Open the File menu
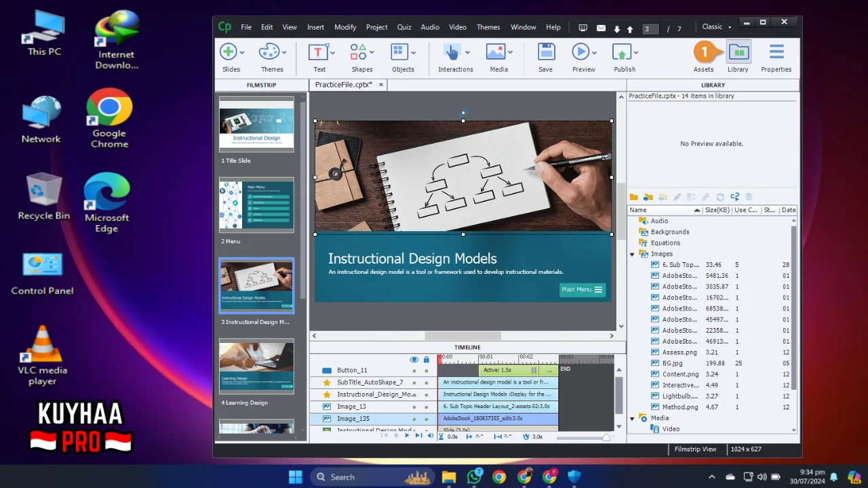Viewport: 868px width, 488px height. pos(246,27)
